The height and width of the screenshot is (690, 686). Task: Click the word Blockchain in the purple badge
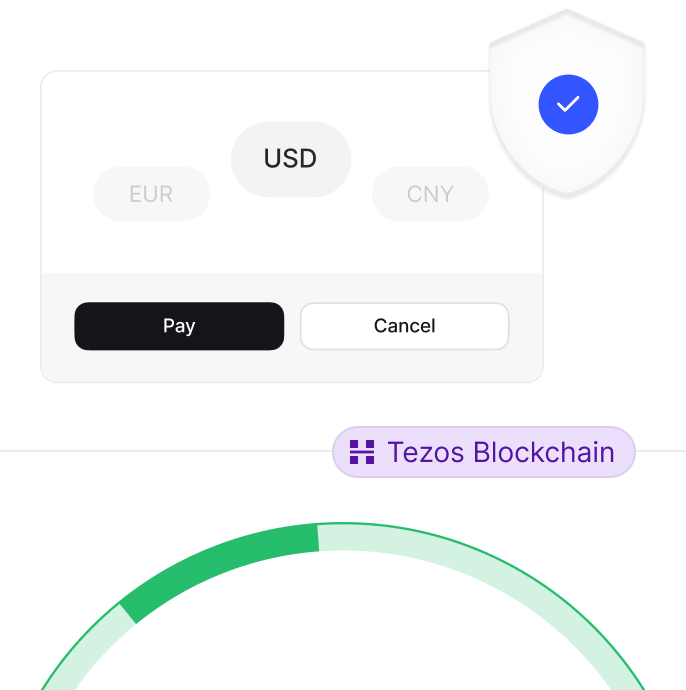[544, 452]
